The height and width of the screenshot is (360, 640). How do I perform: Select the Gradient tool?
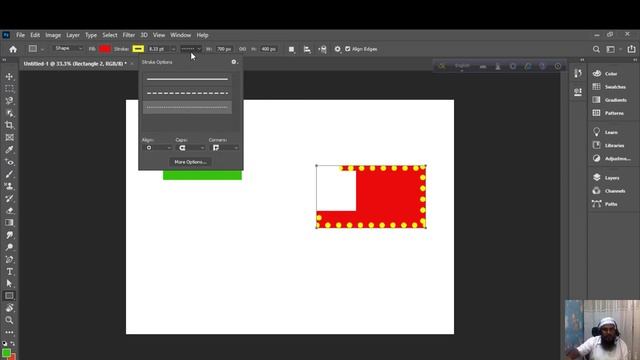pyautogui.click(x=9, y=223)
